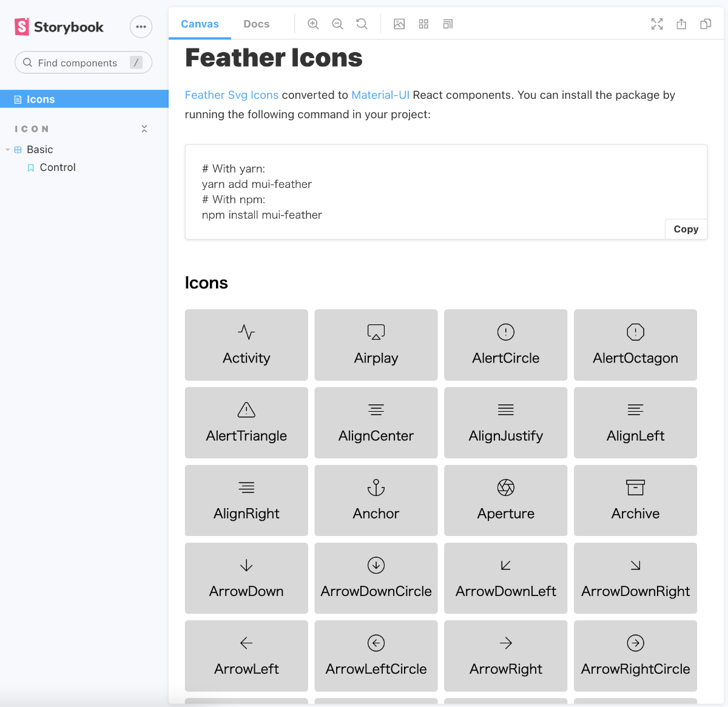Select the ArrowLeftCircle icon tile
728x707 pixels.
pyautogui.click(x=376, y=655)
